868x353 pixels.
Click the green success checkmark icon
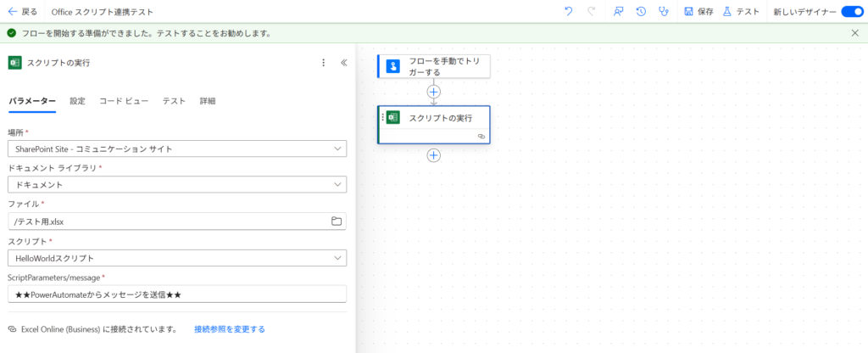[x=12, y=33]
